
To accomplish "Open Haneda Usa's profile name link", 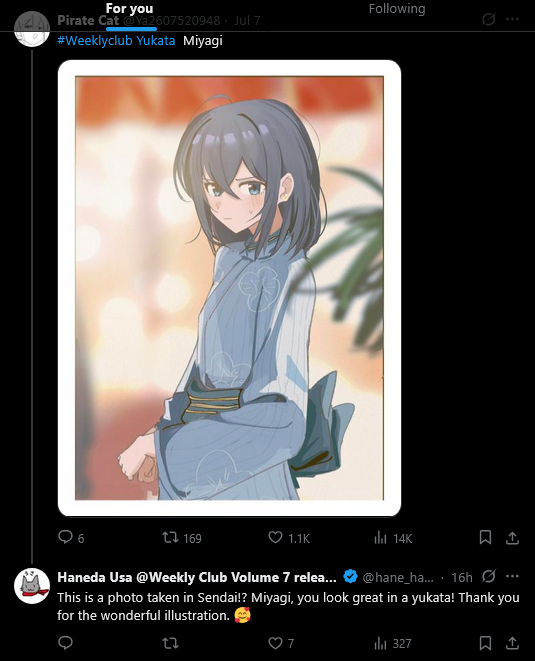I will click(x=197, y=577).
